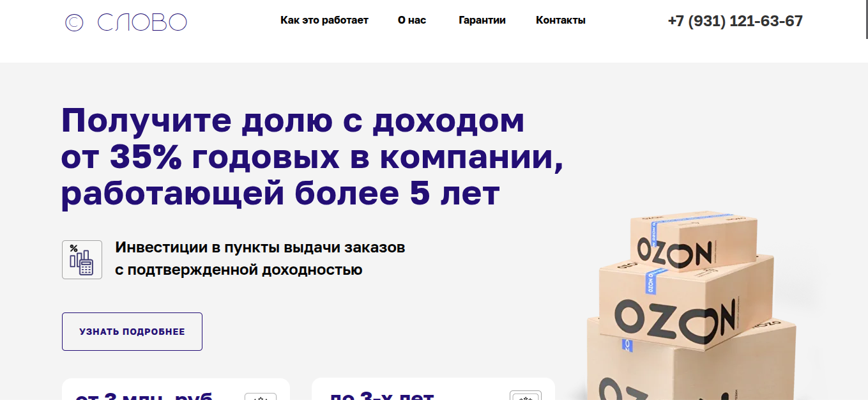Click the 'Узнать подробнее' button
Viewport: 868px width, 400px height.
click(x=132, y=332)
